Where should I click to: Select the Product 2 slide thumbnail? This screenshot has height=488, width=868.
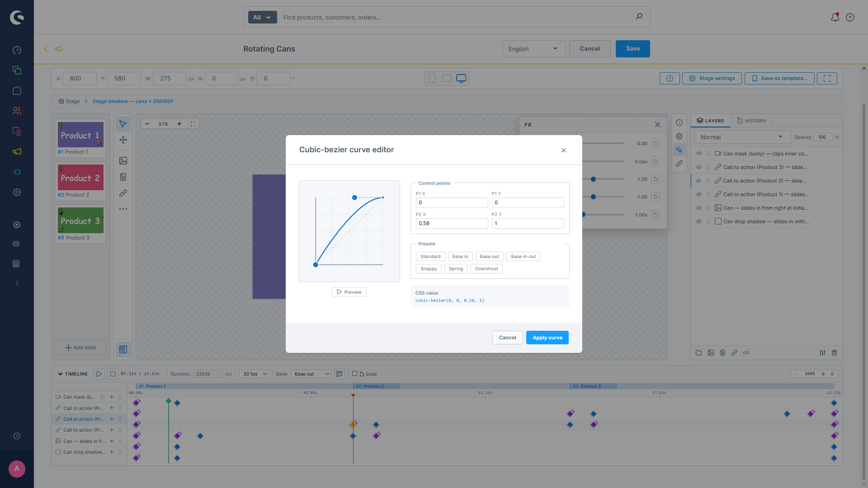click(x=80, y=181)
